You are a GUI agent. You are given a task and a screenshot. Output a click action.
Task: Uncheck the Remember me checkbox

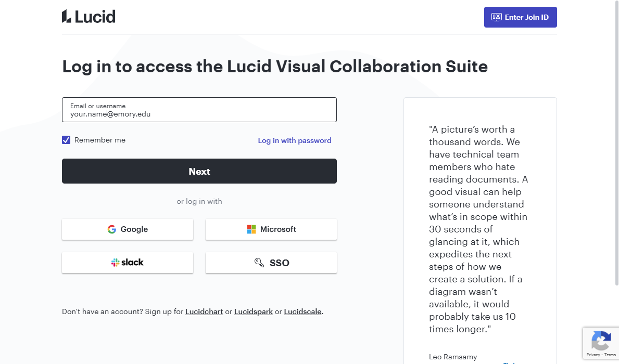pyautogui.click(x=66, y=140)
